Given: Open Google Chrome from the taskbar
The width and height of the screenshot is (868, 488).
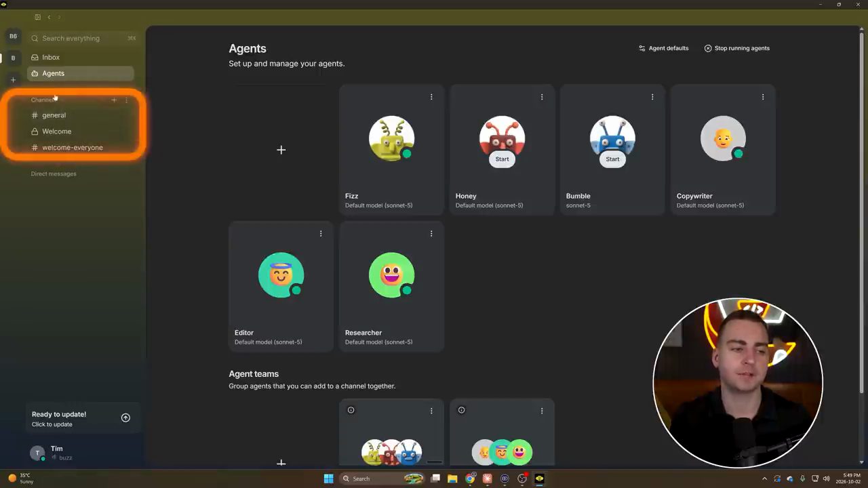Looking at the screenshot, I should click(x=470, y=479).
